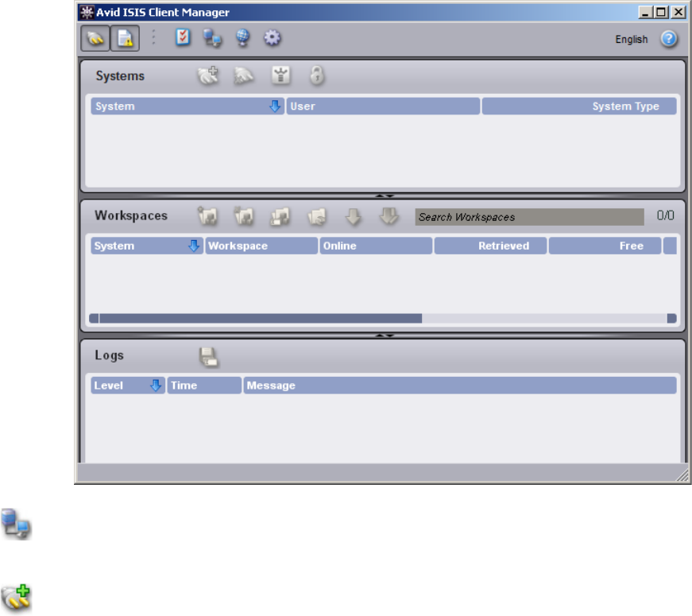692x616 pixels.
Task: Click the Free column header
Action: pos(605,246)
